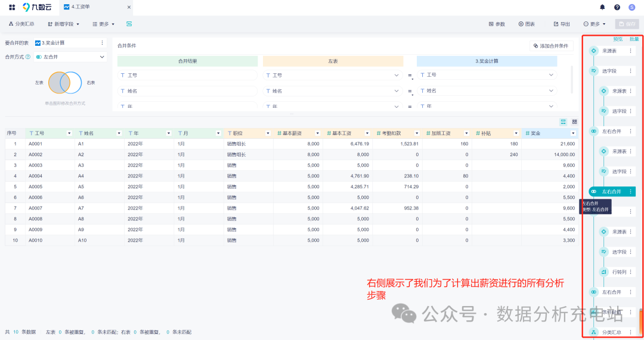Screen dimensions: 644x340
Task: Click the teal image icon after 更多 in toolbar
Action: (x=129, y=24)
